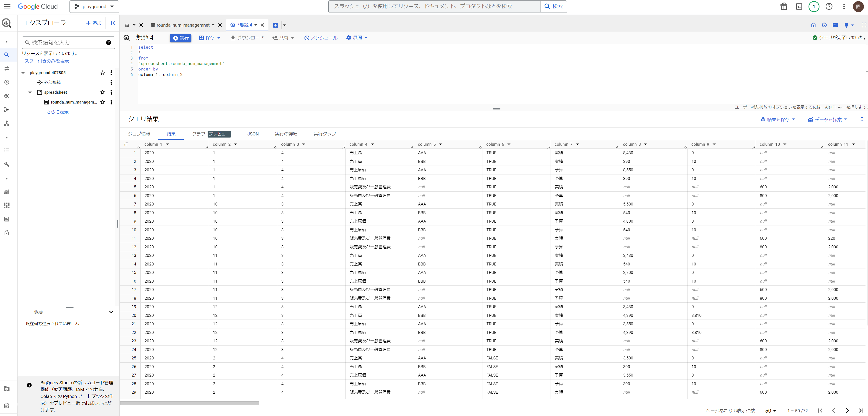
Task: Click the gift icon in top bar
Action: (x=784, y=6)
